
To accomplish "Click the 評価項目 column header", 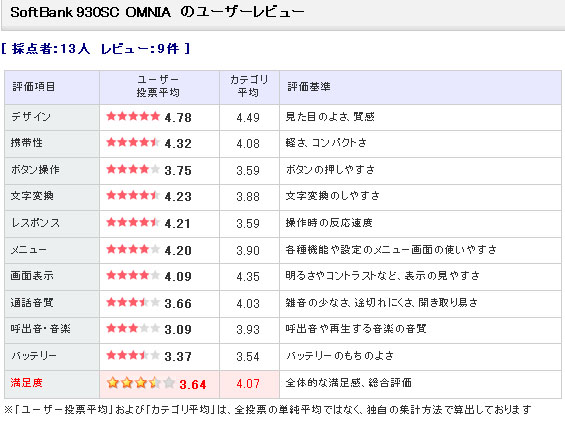I will click(x=34, y=87).
